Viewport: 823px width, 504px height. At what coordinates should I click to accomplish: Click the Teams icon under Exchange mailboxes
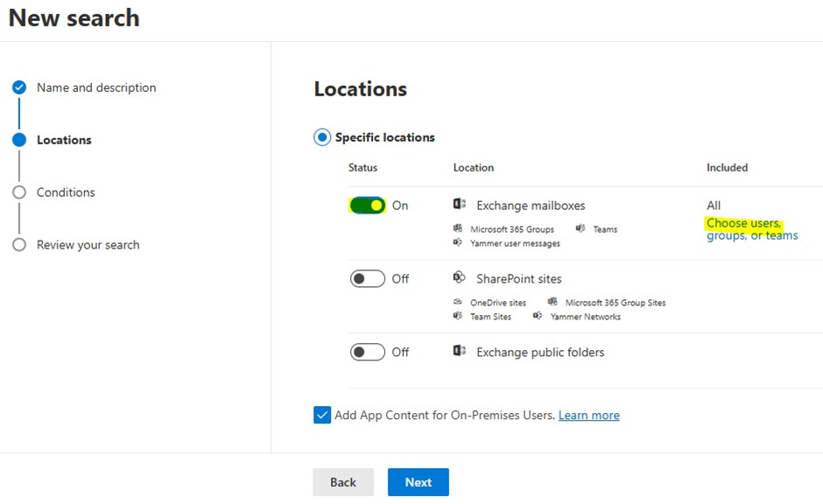(x=580, y=229)
